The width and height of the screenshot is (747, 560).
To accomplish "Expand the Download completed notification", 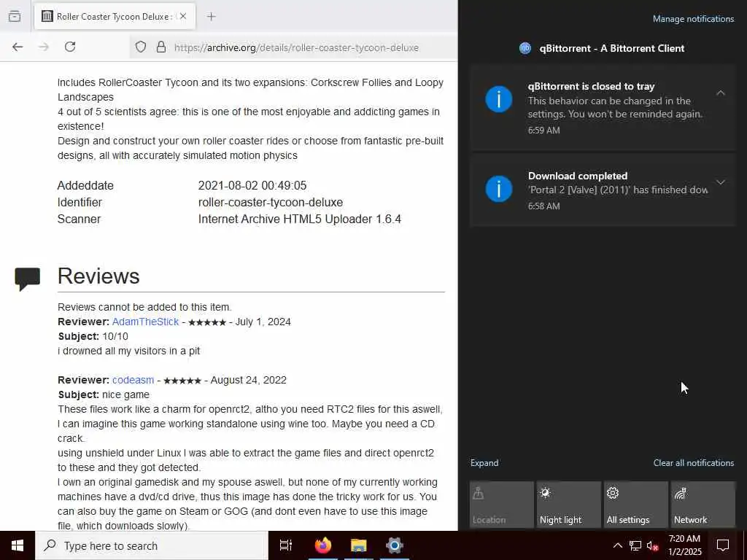I will (720, 182).
